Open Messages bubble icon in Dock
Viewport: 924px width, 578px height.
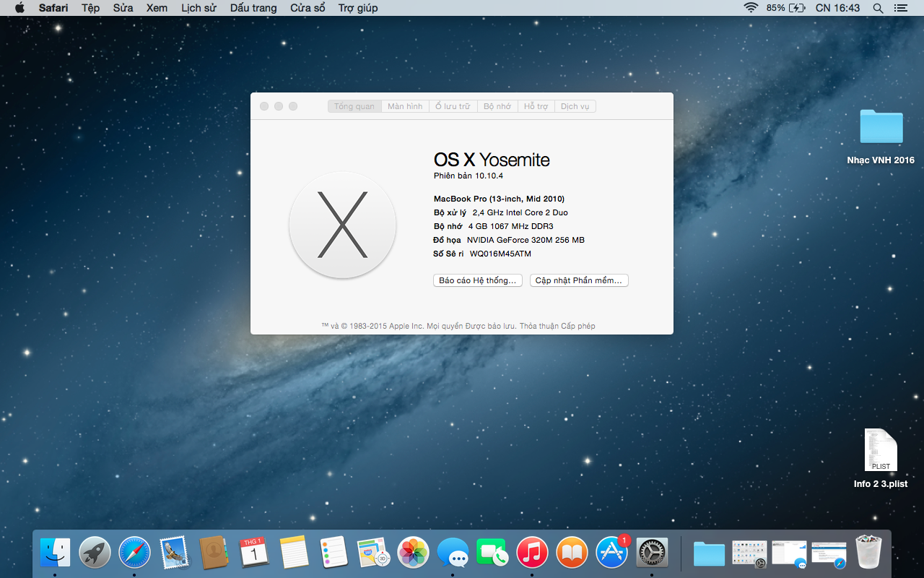tap(453, 553)
